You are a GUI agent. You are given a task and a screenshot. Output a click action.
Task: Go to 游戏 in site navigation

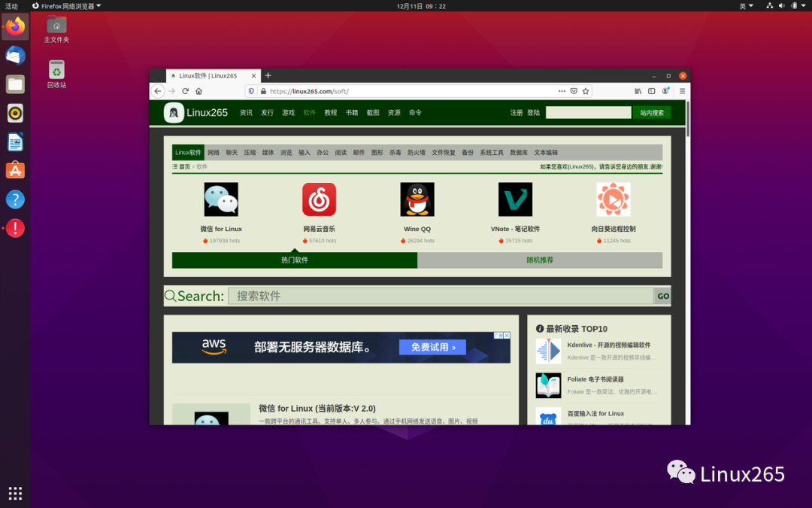(289, 112)
